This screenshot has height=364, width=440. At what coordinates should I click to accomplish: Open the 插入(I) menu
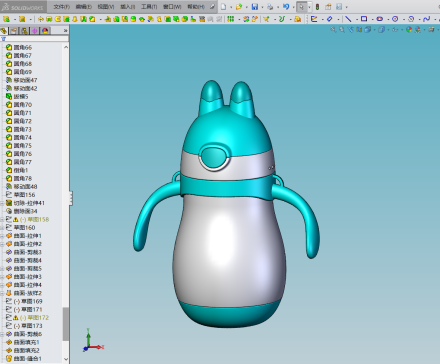128,7
